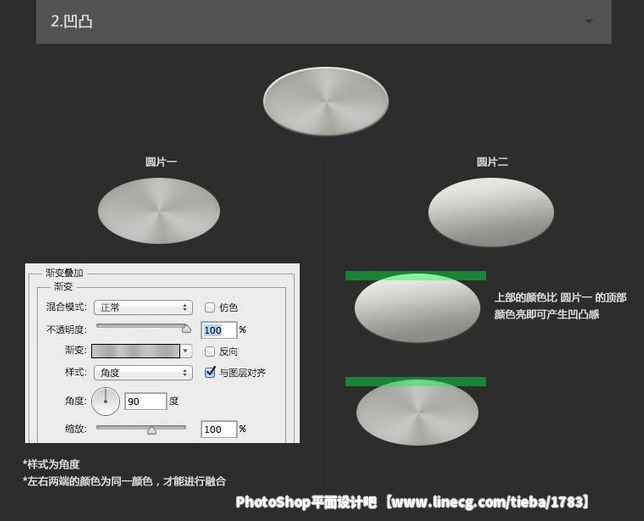644x521 pixels.
Task: Click the 圆片一 label text
Action: [x=161, y=162]
